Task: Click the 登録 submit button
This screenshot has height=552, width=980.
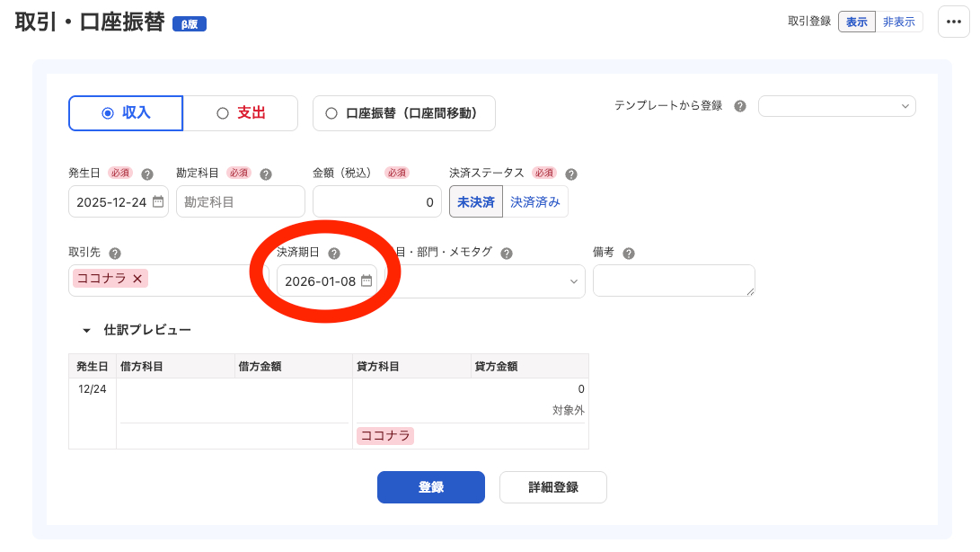Action: [431, 487]
